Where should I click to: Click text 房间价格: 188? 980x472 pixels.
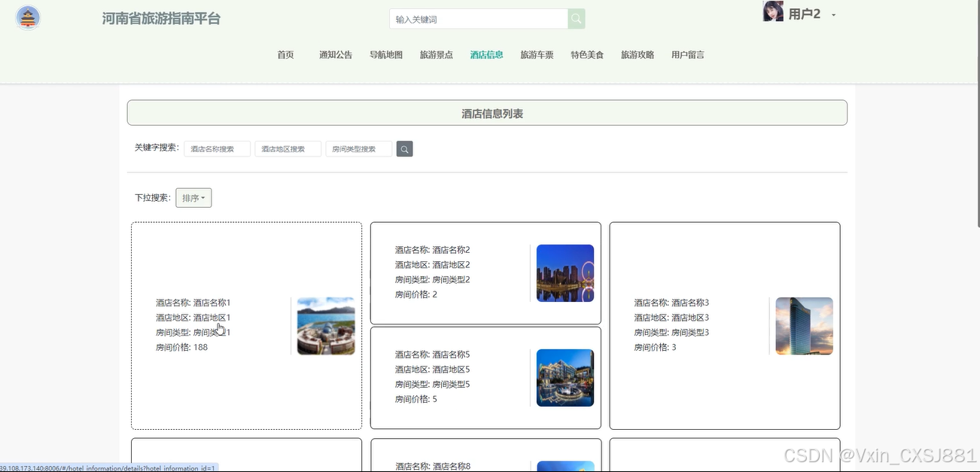pos(181,348)
